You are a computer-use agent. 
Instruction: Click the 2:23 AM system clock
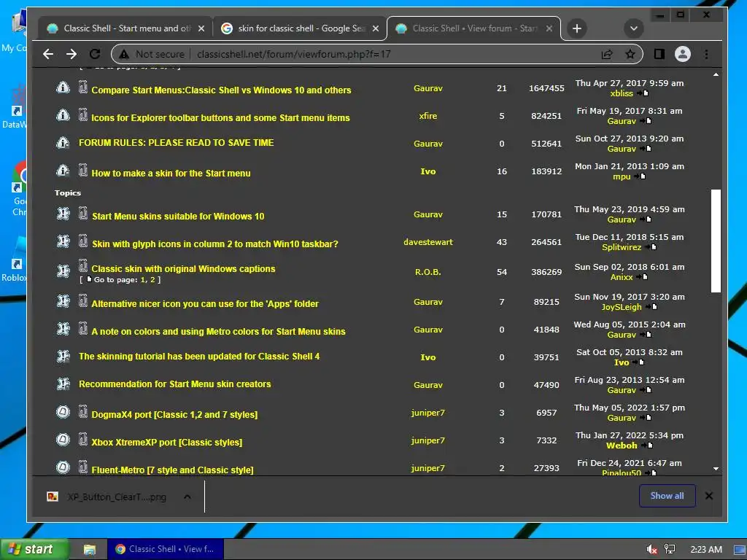tap(706, 550)
